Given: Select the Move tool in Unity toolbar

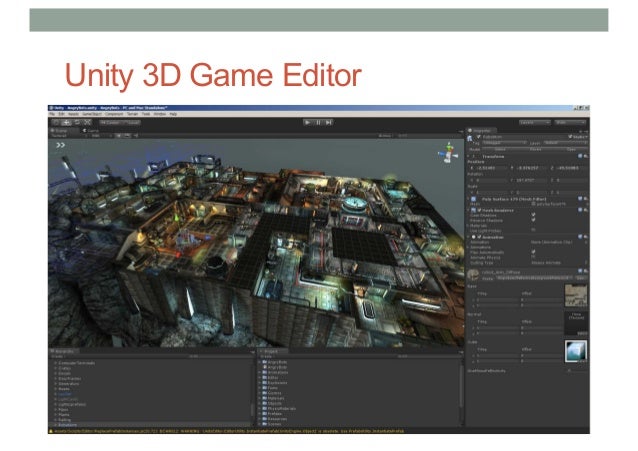Looking at the screenshot, I should point(66,122).
